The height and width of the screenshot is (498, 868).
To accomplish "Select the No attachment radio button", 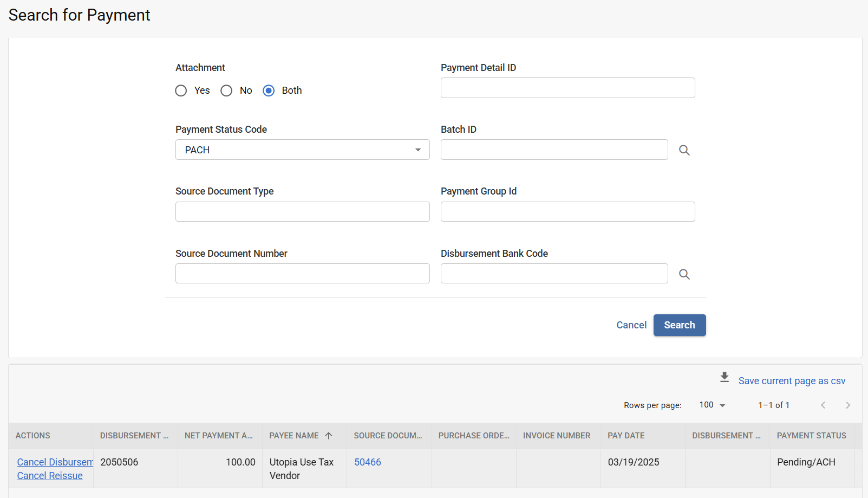I will coord(226,90).
